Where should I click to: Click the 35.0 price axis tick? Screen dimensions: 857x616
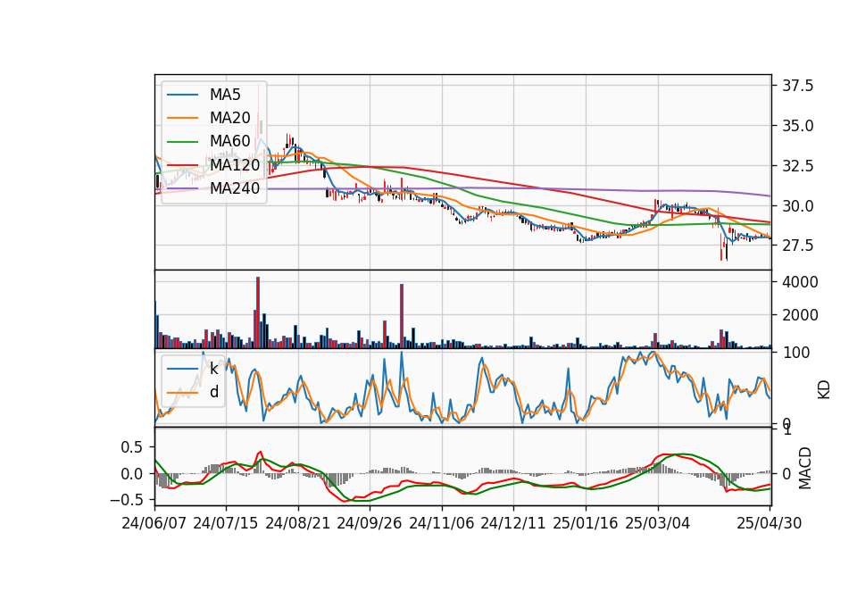point(798,126)
